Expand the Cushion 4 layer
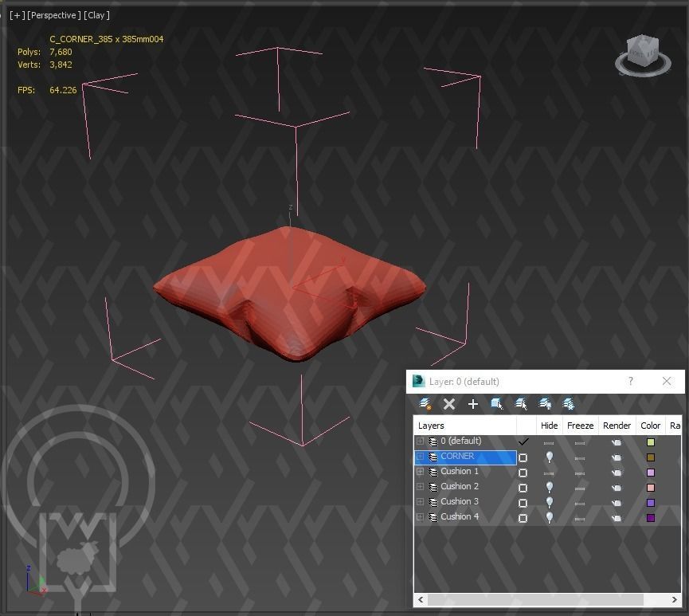 point(420,516)
